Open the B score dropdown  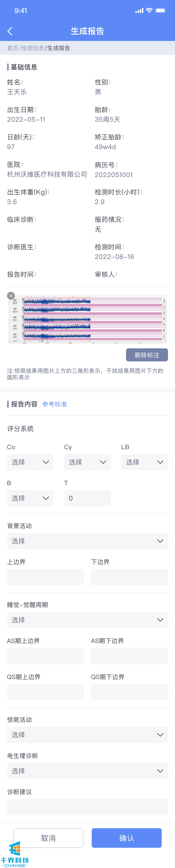[x=30, y=498]
